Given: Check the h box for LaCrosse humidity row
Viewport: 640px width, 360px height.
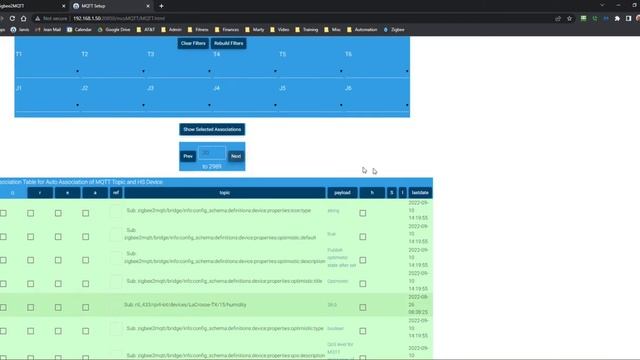Looking at the screenshot, I should 362,307.
